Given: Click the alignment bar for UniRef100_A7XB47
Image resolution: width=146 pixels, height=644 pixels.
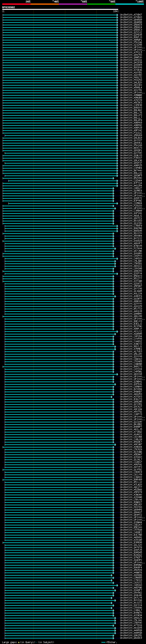Looking at the screenshot, I should pos(60,15).
